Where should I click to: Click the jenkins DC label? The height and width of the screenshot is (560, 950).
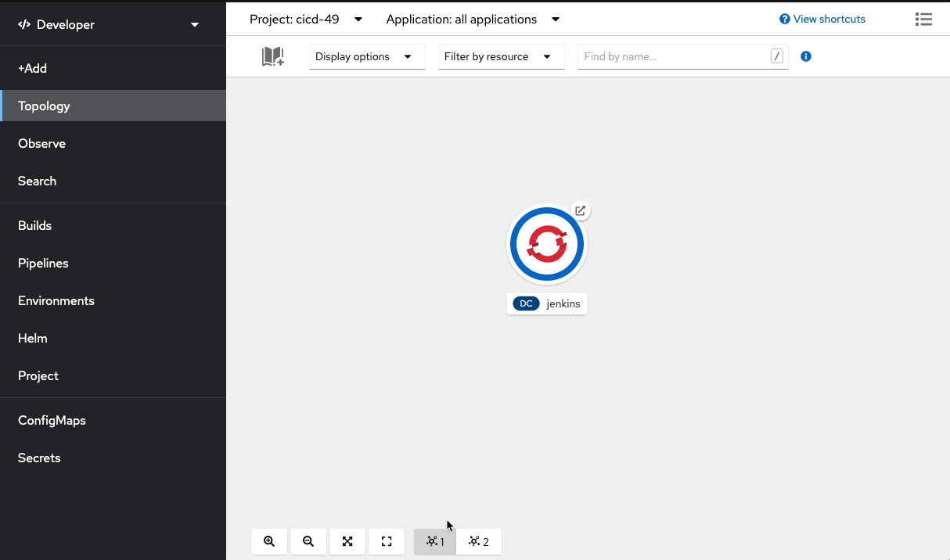click(546, 303)
